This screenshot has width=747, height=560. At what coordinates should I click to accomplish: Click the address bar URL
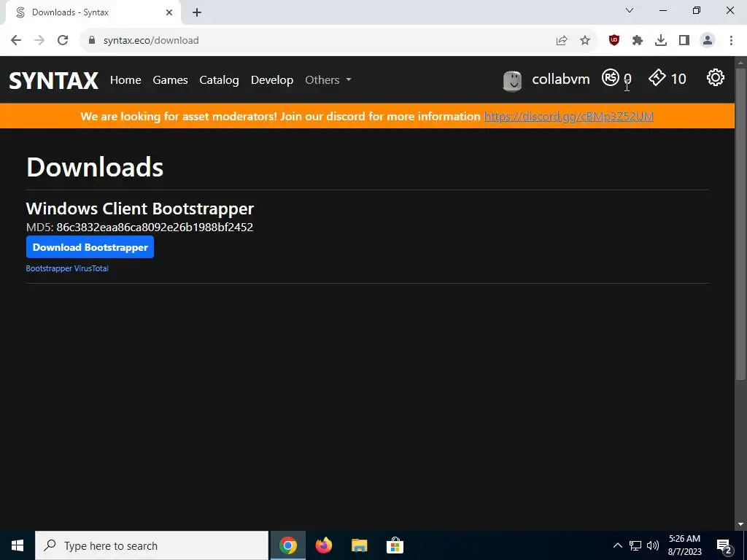click(x=151, y=41)
